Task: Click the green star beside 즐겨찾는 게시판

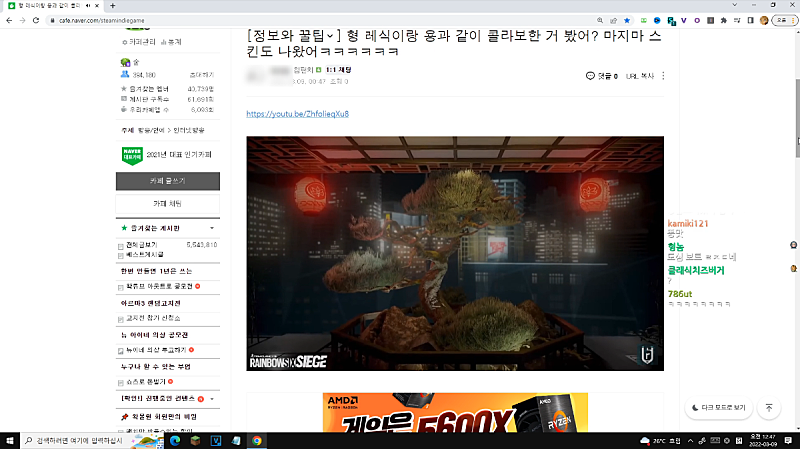Action: click(124, 228)
